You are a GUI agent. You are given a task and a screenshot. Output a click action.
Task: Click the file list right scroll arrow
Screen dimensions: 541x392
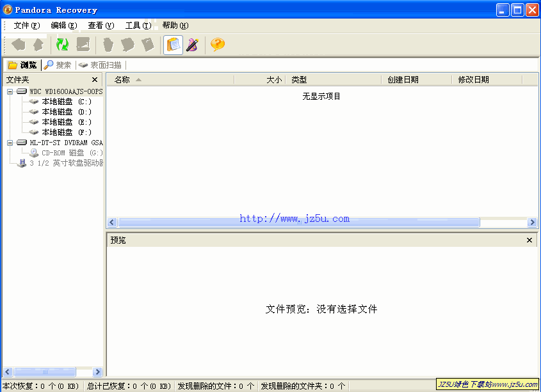(532, 223)
